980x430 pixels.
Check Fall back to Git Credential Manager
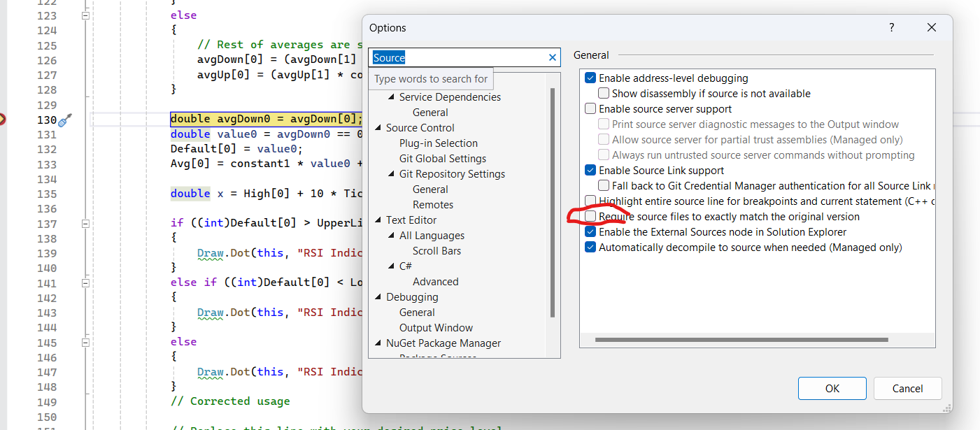coord(604,186)
